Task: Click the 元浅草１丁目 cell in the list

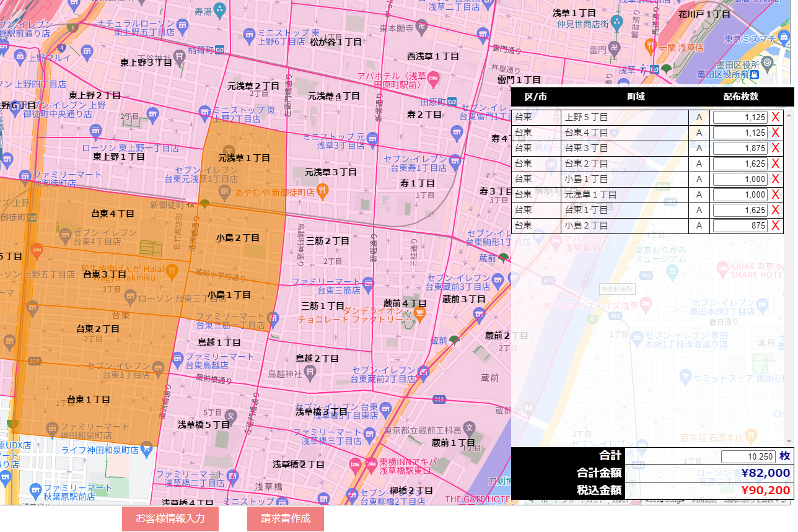Action: point(625,194)
